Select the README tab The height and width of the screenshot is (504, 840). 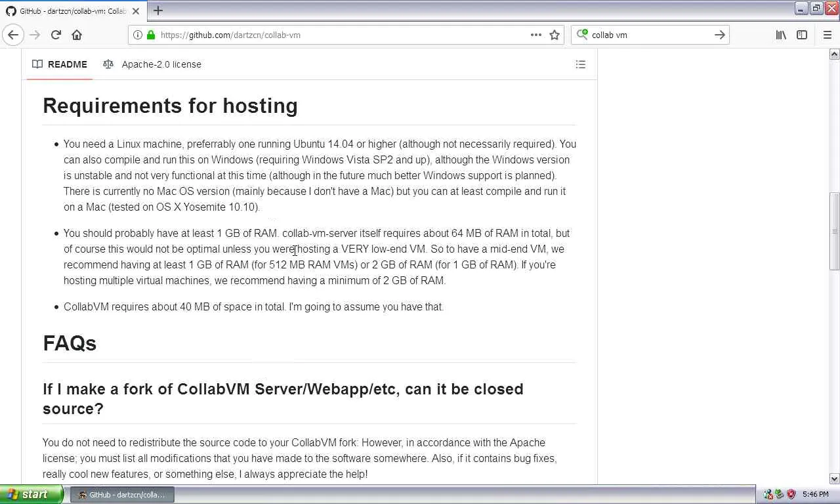pos(60,64)
